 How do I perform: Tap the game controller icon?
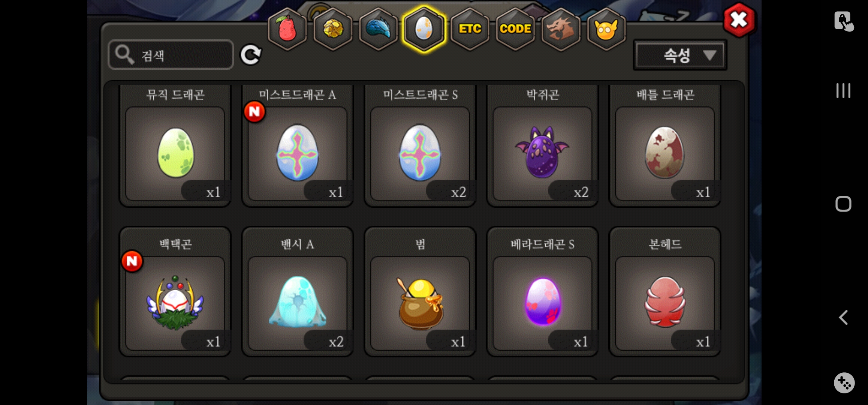844,382
